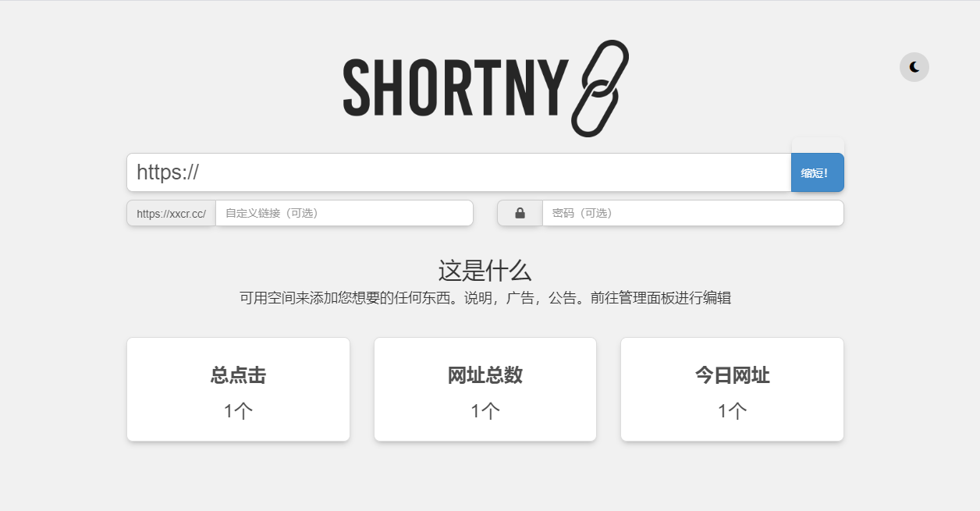Click the SHORTNY logo text
This screenshot has height=511, width=980.
(456, 88)
